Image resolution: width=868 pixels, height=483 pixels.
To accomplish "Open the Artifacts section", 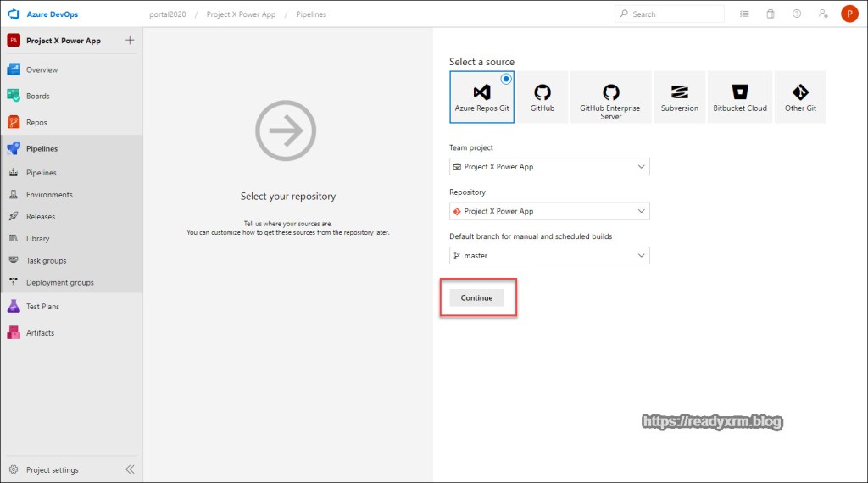I will [40, 332].
